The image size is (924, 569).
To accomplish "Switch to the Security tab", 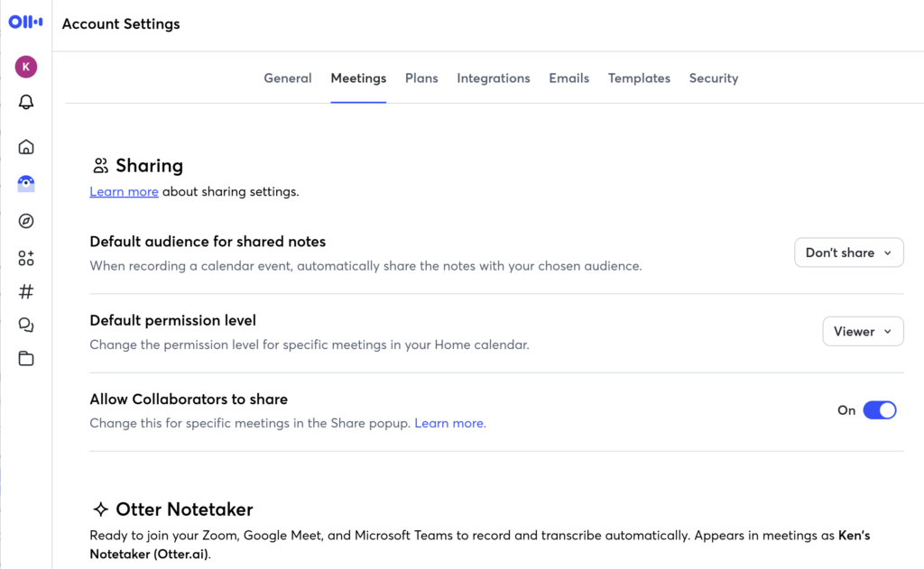I will pos(714,78).
